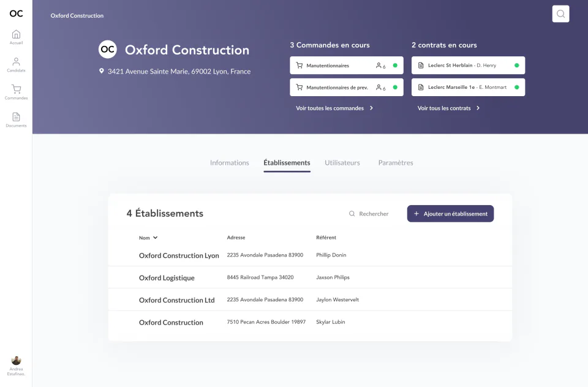Open the Leclerc St Herblain contract card
588x387 pixels.
468,66
